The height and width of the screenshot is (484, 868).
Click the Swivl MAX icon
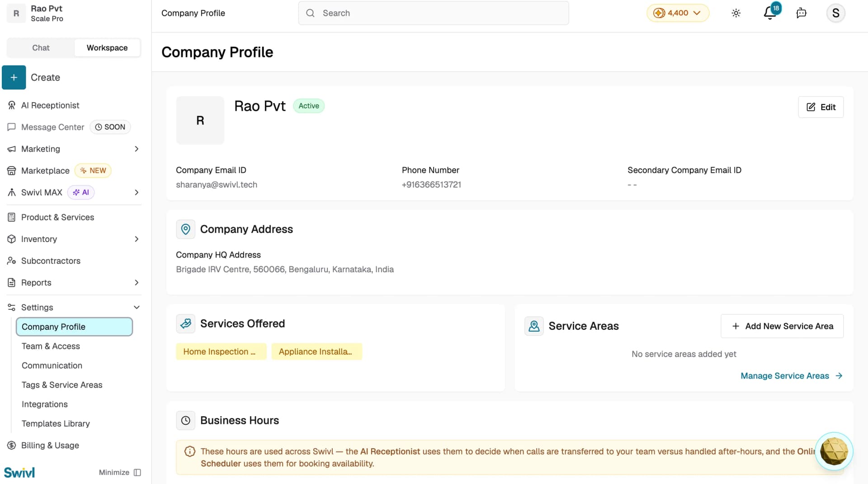coord(12,192)
